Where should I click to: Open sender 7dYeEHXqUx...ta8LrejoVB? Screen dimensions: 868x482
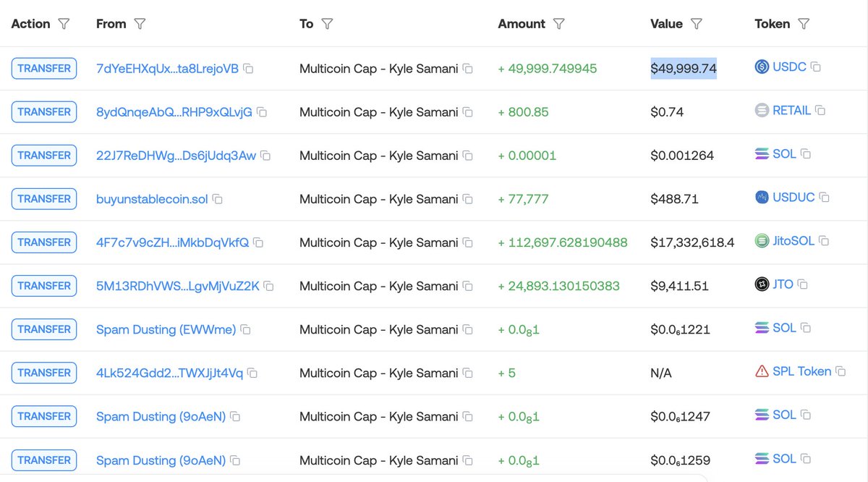tap(167, 69)
